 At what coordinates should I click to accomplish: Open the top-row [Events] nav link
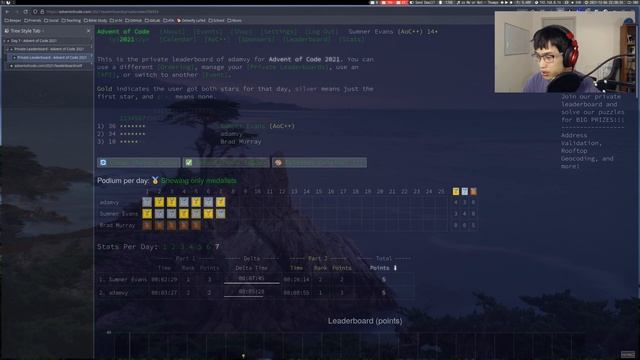pos(207,31)
